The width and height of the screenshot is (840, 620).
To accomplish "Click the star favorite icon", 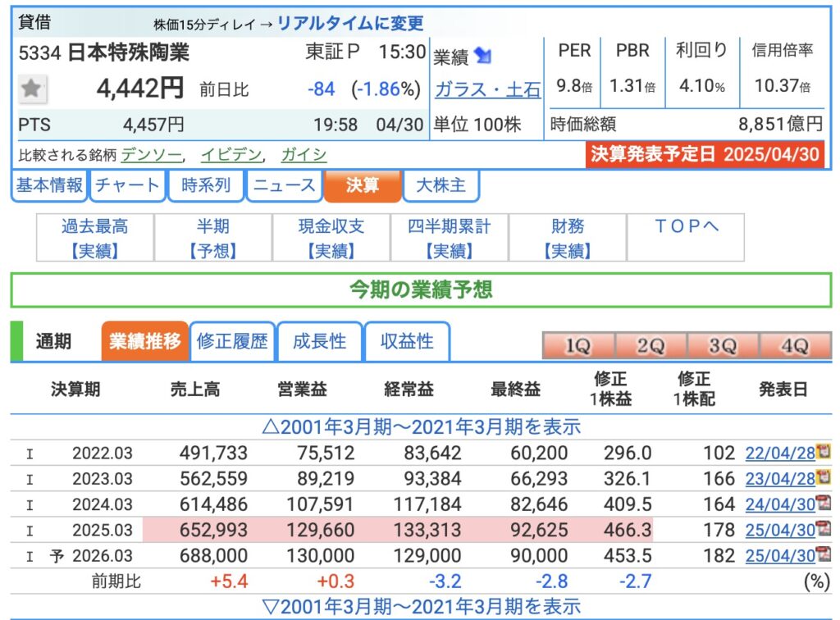I will (x=32, y=89).
